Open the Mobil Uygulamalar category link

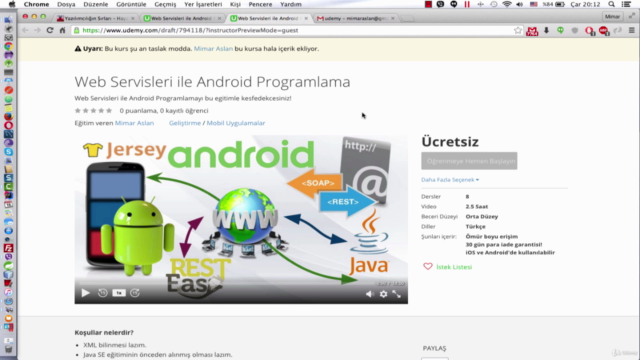coord(236,123)
